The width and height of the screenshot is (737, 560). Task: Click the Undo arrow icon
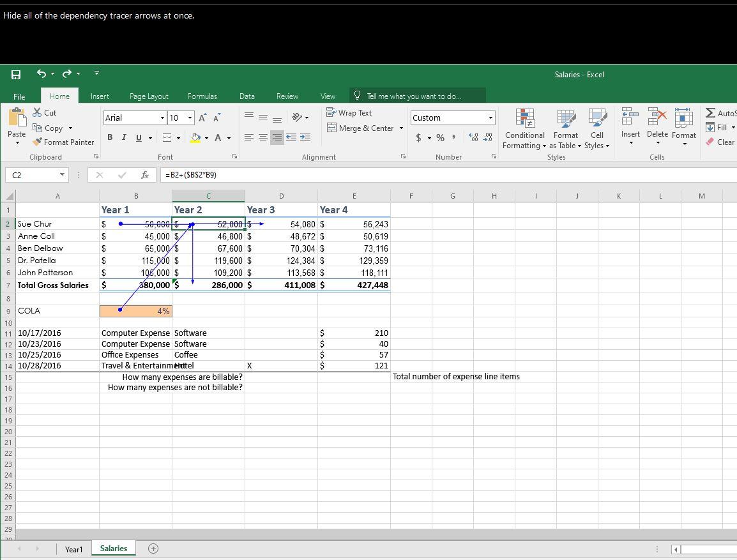[x=42, y=74]
